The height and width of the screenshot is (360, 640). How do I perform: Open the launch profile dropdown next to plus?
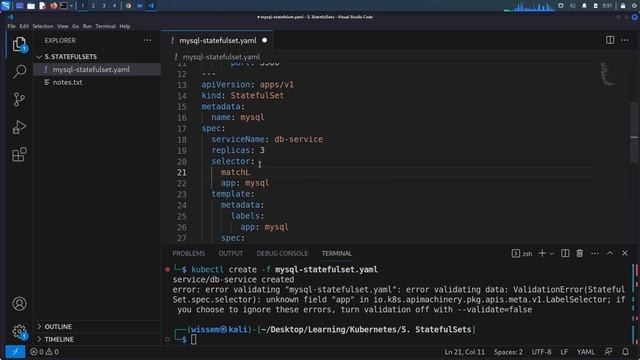[x=551, y=253]
